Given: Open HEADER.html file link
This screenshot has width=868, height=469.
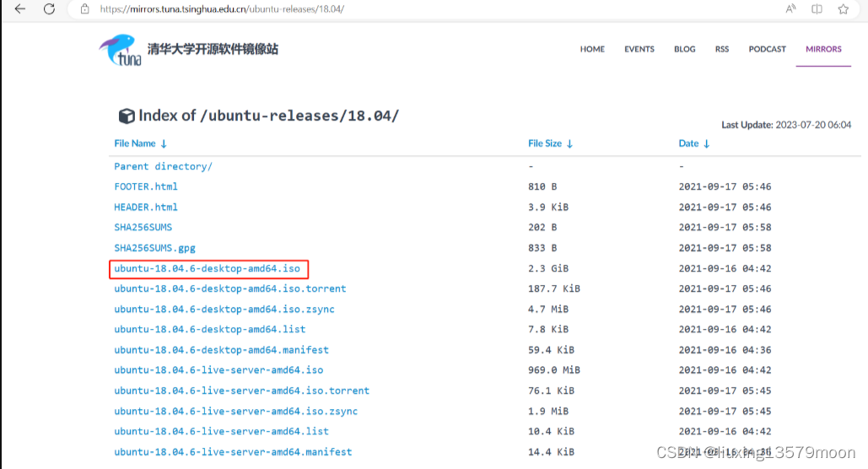Looking at the screenshot, I should [146, 208].
